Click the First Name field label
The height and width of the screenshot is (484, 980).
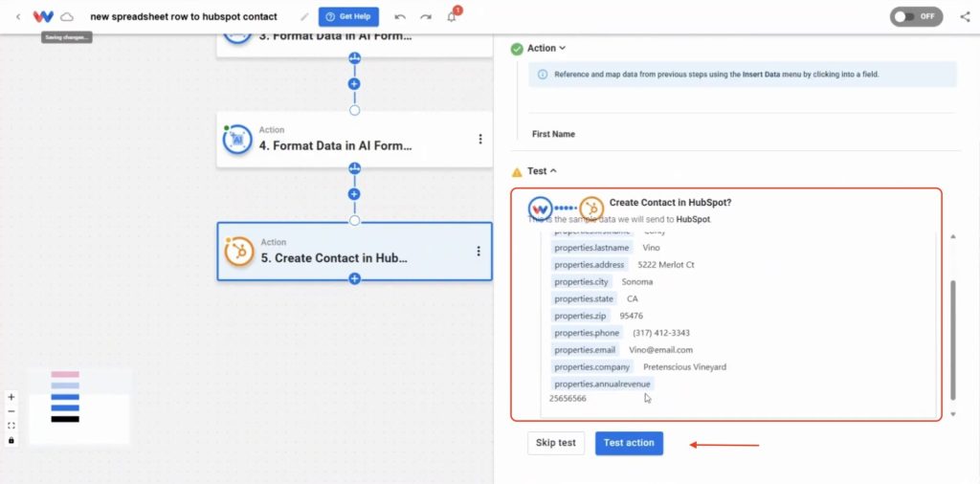tap(553, 134)
